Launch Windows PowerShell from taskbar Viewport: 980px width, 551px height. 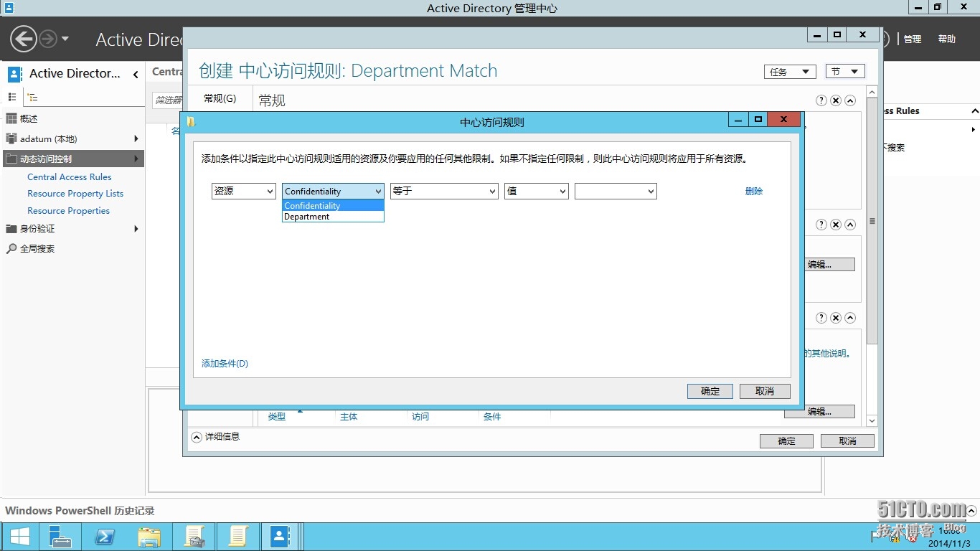[105, 537]
